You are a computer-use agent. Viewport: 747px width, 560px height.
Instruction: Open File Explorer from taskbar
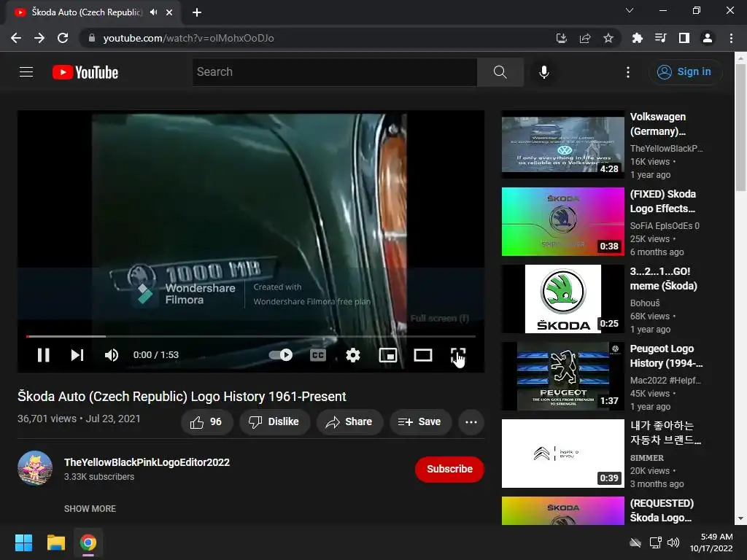click(55, 542)
